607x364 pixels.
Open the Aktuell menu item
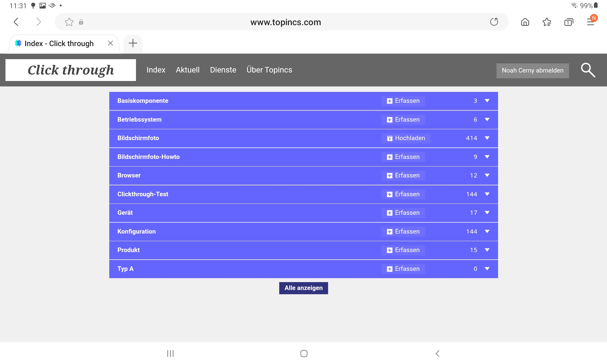click(x=188, y=70)
